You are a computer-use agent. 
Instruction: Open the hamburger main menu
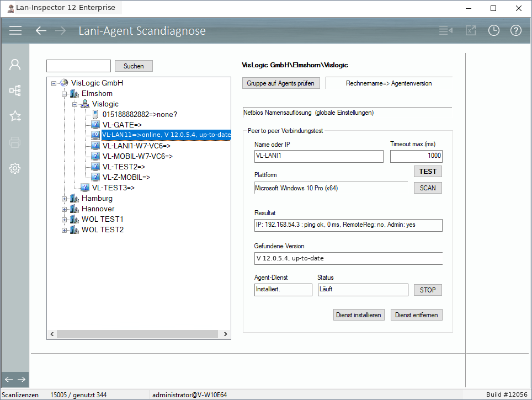point(15,30)
